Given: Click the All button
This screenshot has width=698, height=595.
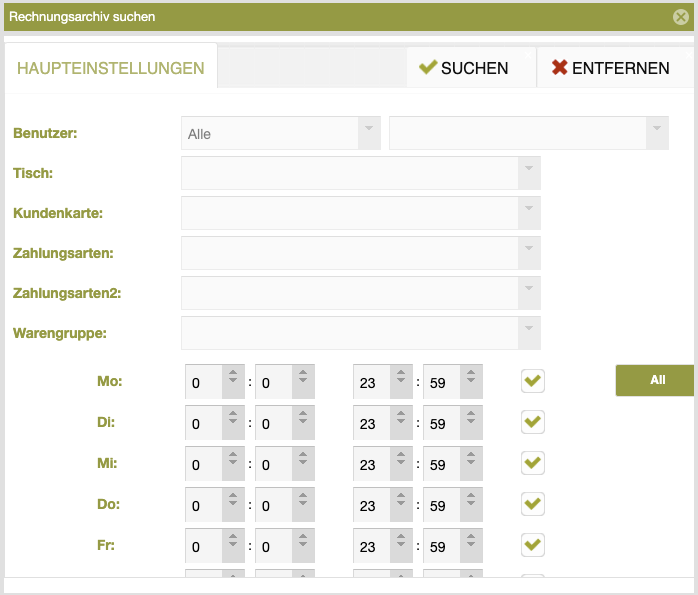Looking at the screenshot, I should (655, 380).
